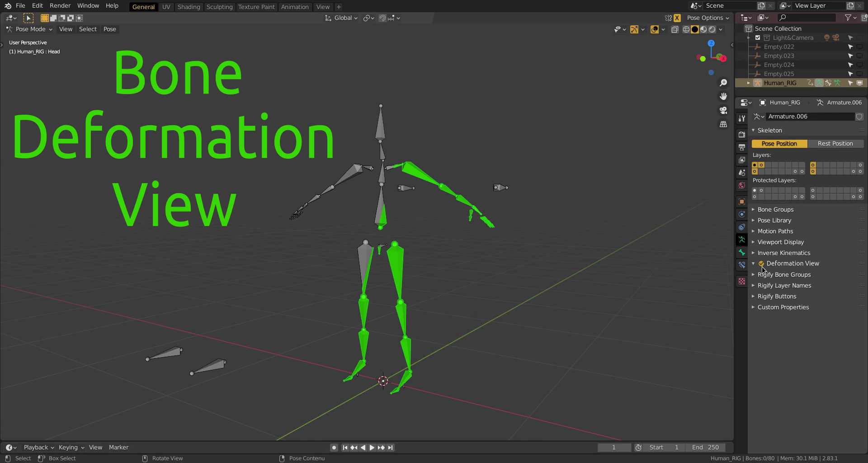Image resolution: width=868 pixels, height=463 pixels.
Task: Expand the Human_RIG tree item
Action: tap(748, 83)
